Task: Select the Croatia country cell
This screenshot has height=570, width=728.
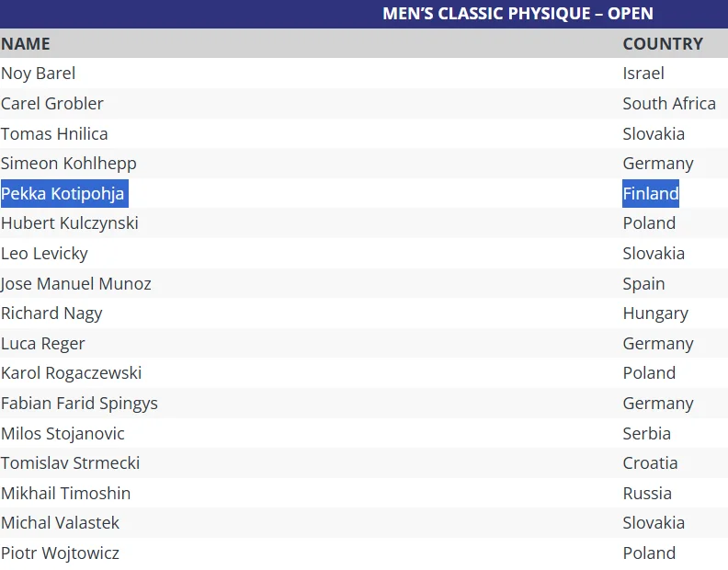Action: click(650, 463)
